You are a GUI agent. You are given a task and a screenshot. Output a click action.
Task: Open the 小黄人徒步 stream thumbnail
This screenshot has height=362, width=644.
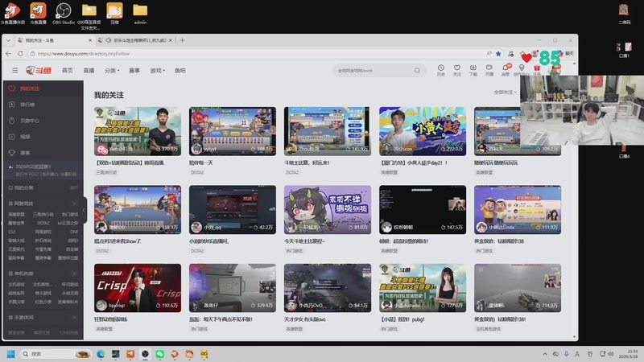[423, 131]
